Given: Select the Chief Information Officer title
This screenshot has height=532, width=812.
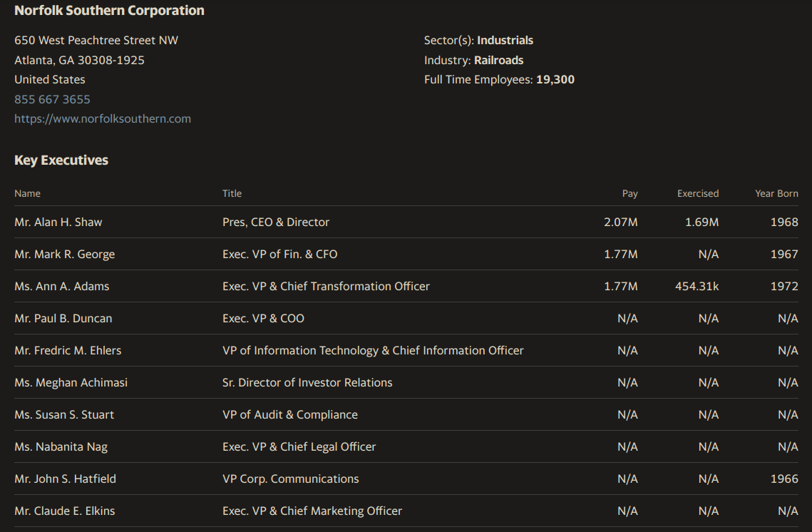Looking at the screenshot, I should 373,351.
